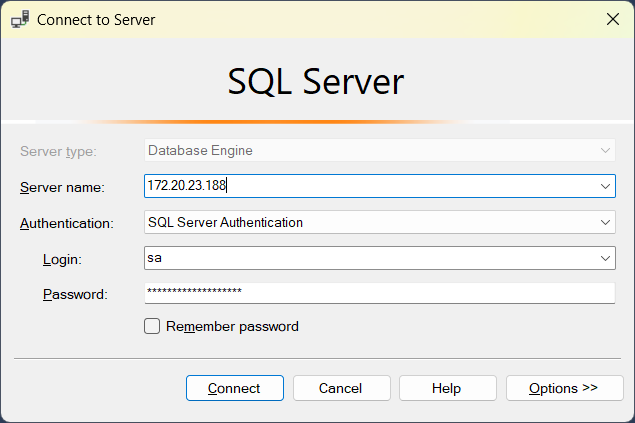Screen dimensions: 635x423
Task: Click the Authentication label
Action: tap(67, 223)
